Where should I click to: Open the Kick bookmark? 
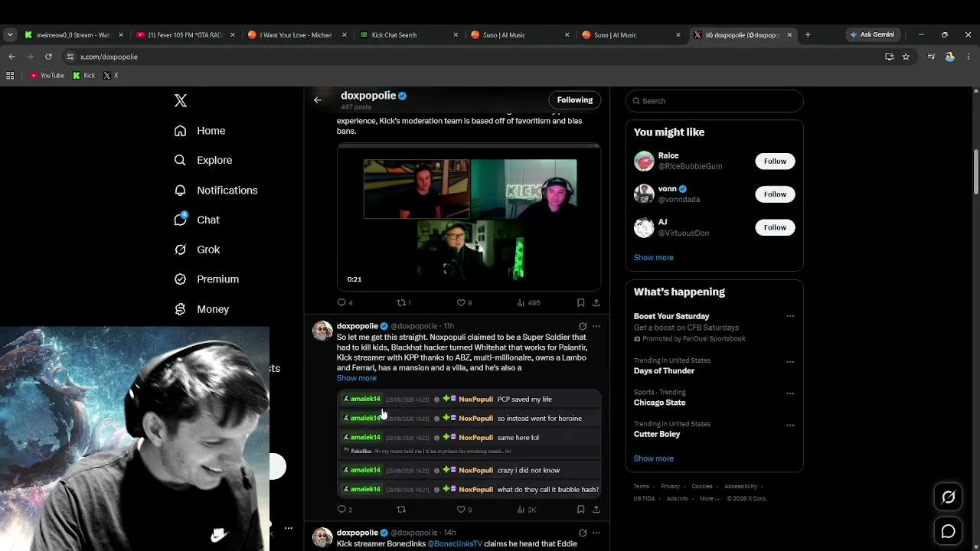coord(84,76)
